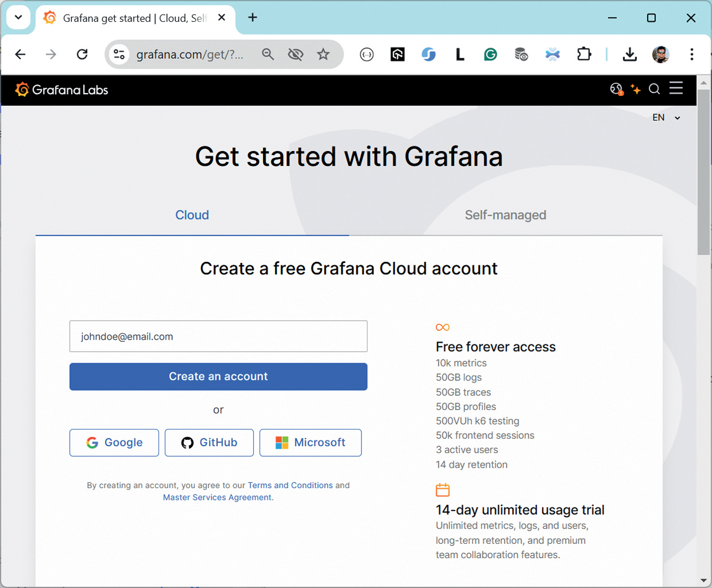Viewport: 712px width, 588px height.
Task: Click the scrollbar down arrow
Action: point(703,580)
